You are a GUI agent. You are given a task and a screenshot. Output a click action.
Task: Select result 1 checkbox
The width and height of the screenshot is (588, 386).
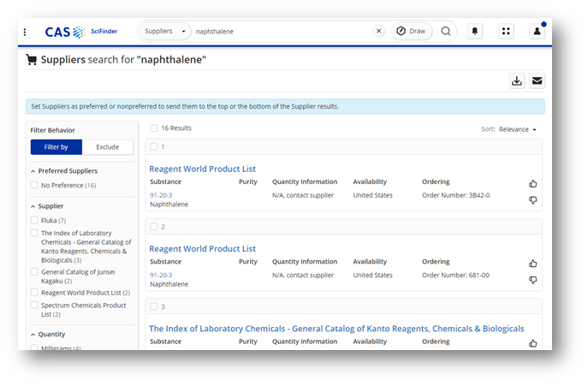pos(154,146)
